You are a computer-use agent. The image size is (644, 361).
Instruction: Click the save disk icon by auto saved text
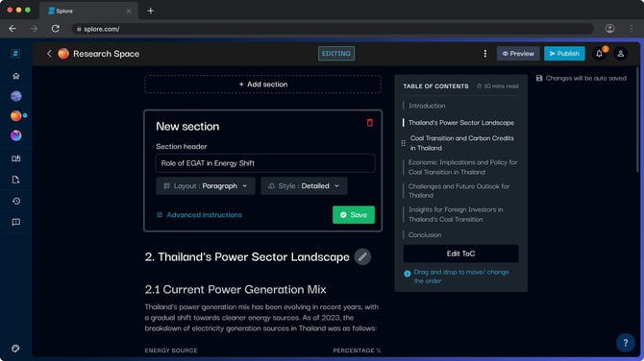pyautogui.click(x=539, y=78)
